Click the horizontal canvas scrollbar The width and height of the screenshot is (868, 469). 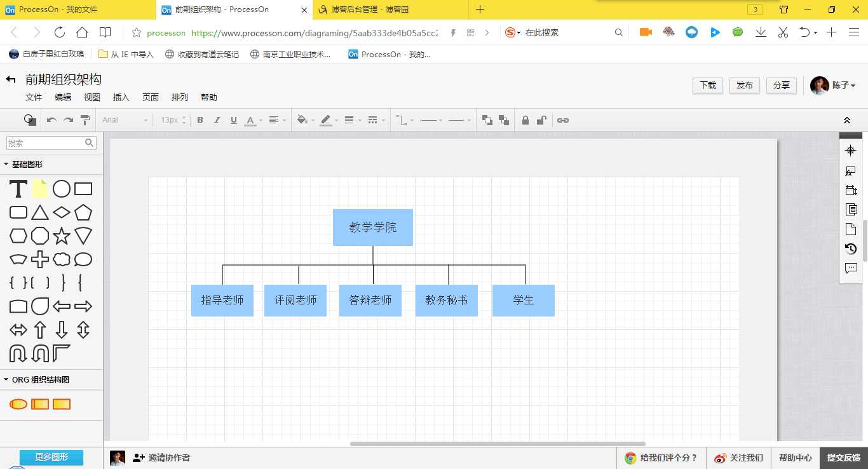pos(498,444)
